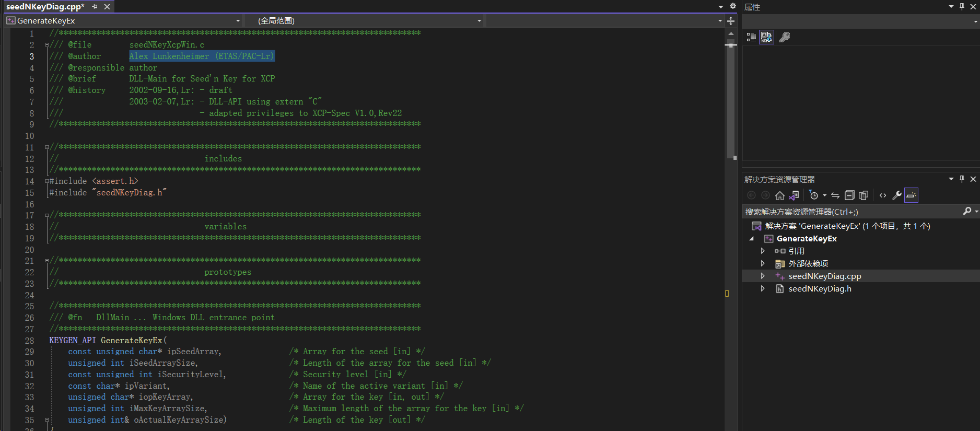Select seedNKeyDiag.h in Solution Explorer
This screenshot has height=431, width=980.
click(820, 289)
